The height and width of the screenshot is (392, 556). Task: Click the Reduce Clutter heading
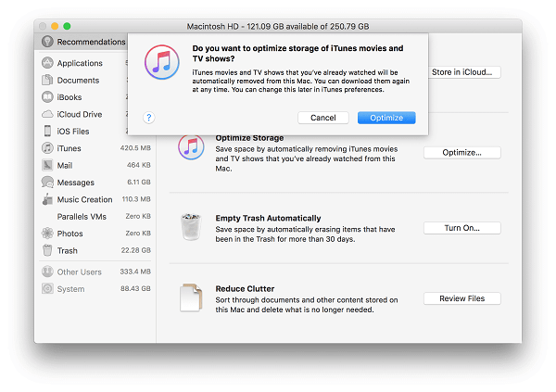point(245,289)
